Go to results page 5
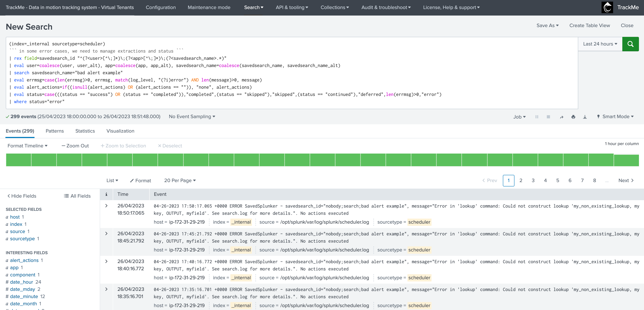The image size is (644, 310). (557, 180)
